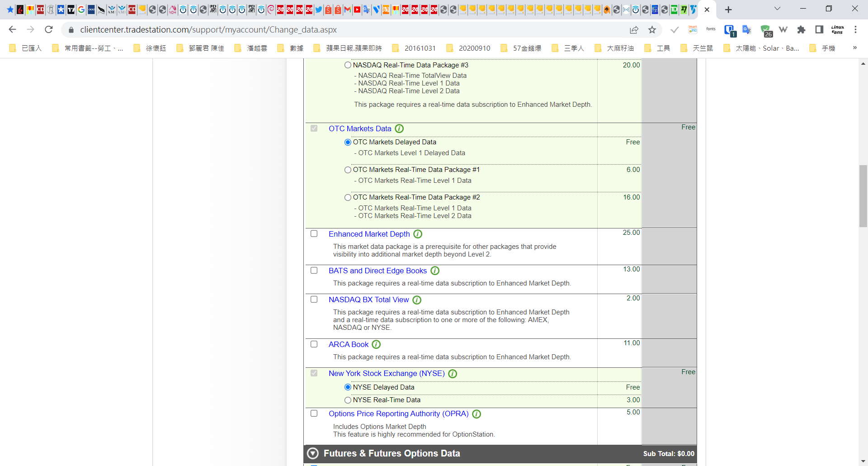This screenshot has width=868, height=466.
Task: Open info icon beside Enhanced Market Depth
Action: coord(418,234)
